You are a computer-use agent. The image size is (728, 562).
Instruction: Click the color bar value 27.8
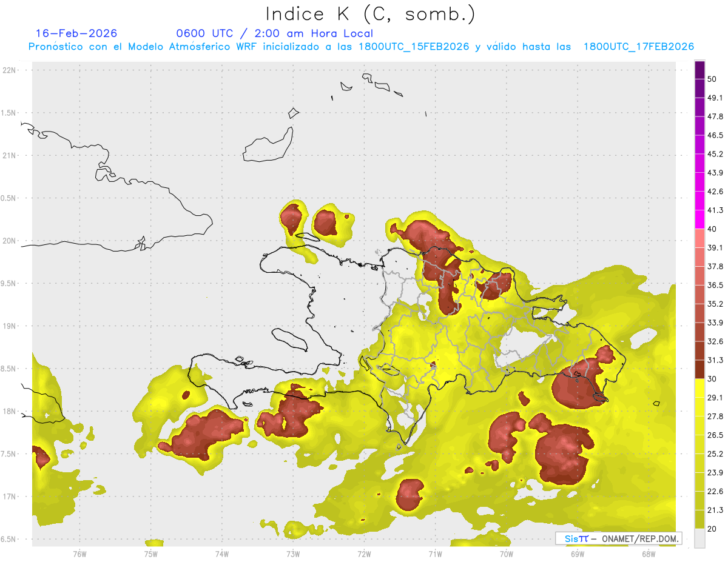click(715, 416)
